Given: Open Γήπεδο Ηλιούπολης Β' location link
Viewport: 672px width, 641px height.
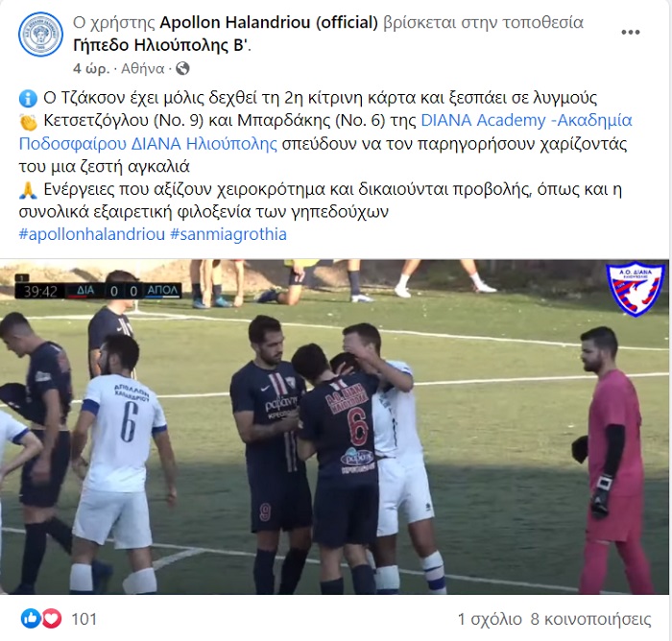Looking at the screenshot, I should [160, 45].
